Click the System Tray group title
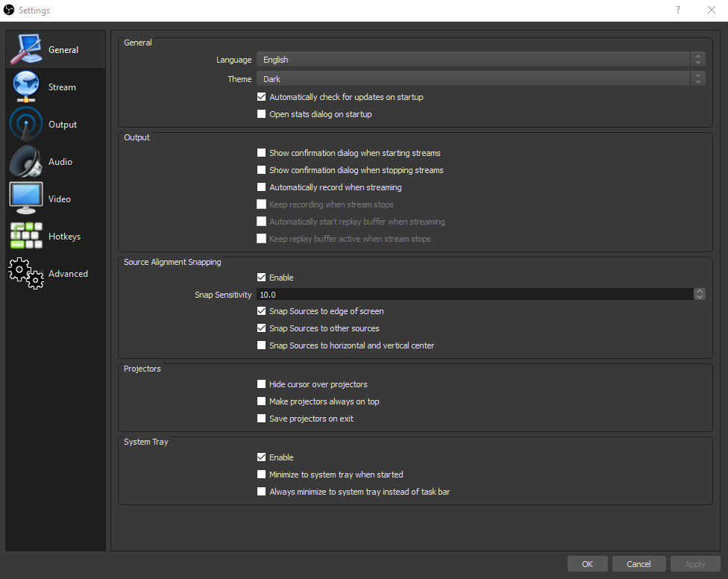 pos(145,442)
